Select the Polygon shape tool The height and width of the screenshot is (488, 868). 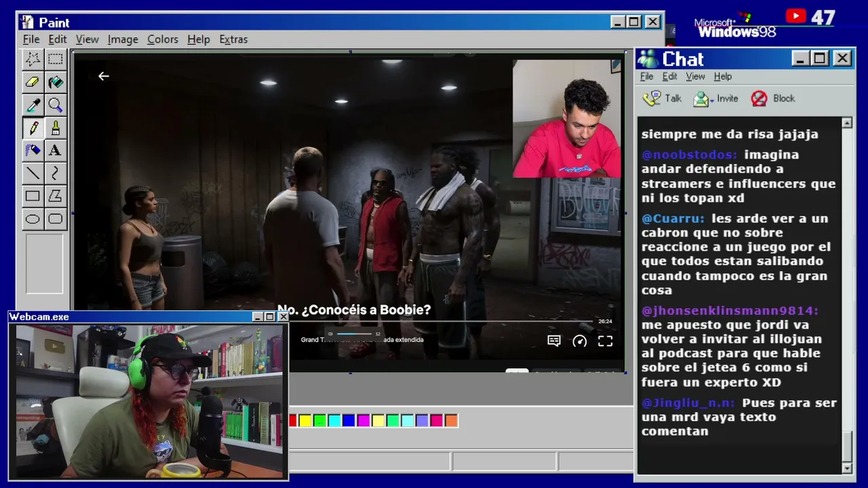point(56,197)
